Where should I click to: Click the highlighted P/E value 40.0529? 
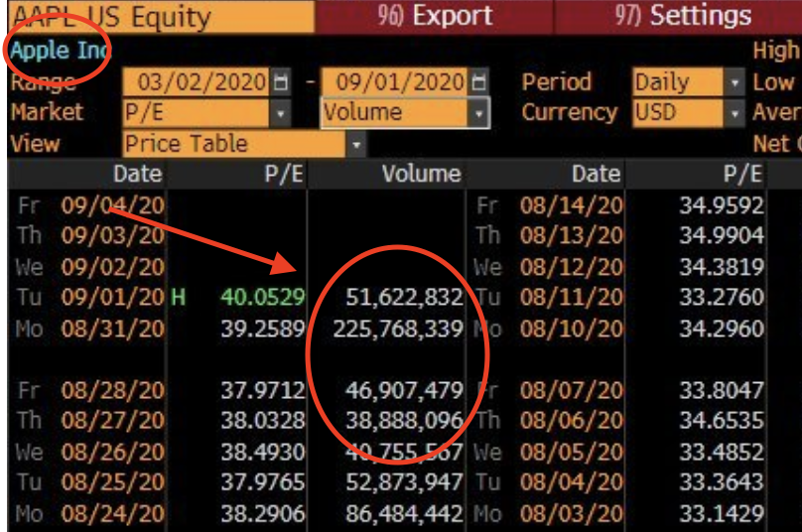[263, 297]
